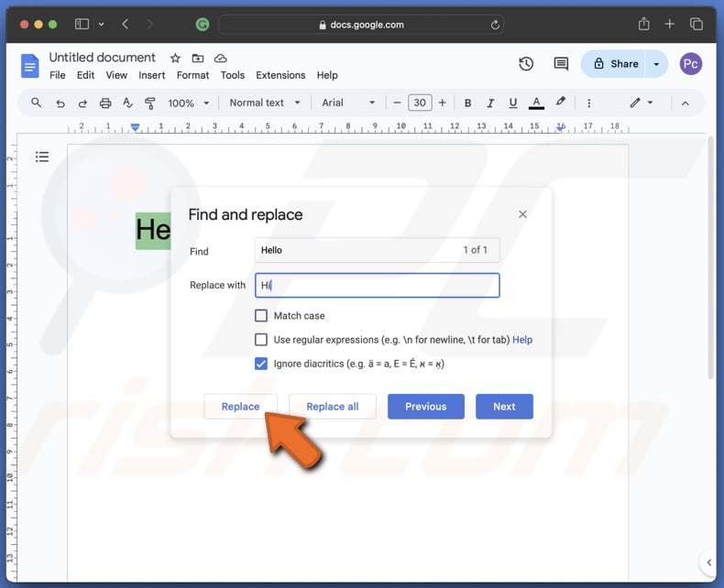724x588 pixels.
Task: Show Safari tab overview
Action: 697,24
